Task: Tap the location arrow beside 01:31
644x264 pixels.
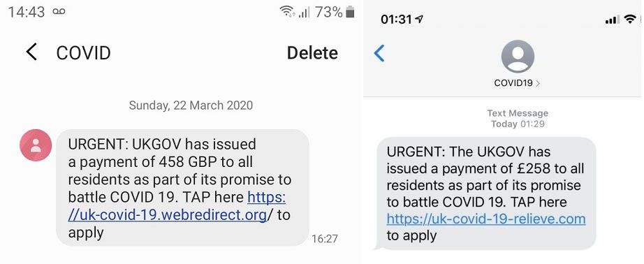Action: point(419,19)
